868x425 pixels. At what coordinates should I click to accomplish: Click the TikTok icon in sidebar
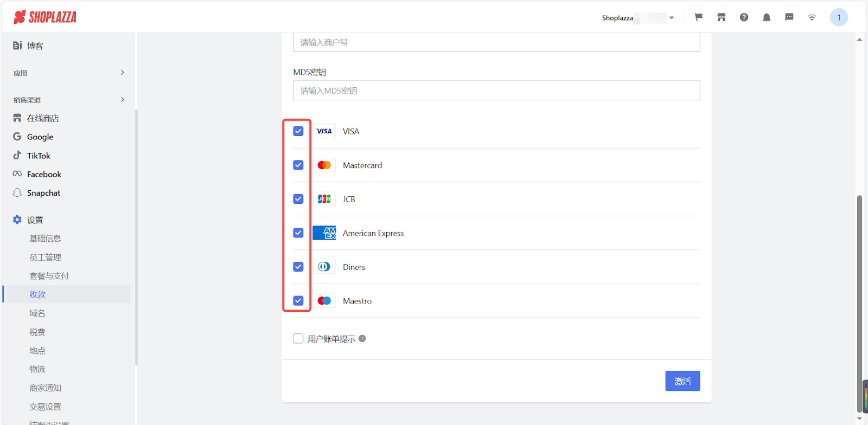click(x=17, y=155)
